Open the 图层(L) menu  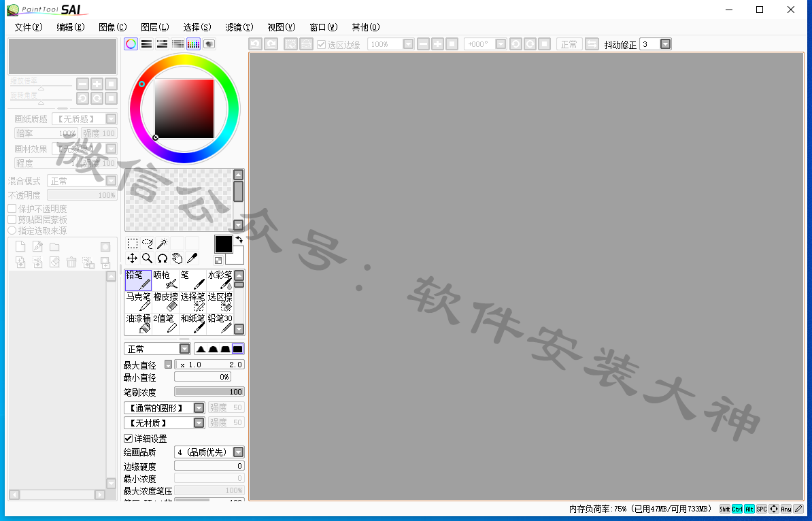pos(155,27)
